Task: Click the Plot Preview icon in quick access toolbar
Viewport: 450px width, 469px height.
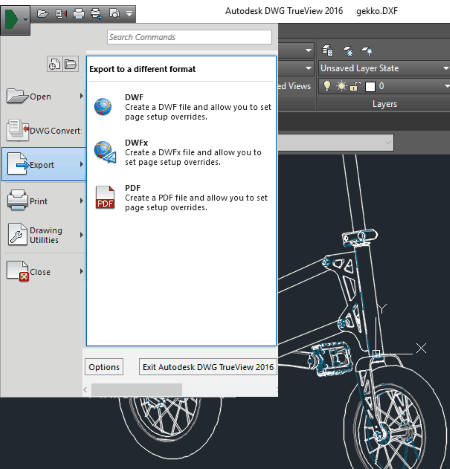Action: 114,14
